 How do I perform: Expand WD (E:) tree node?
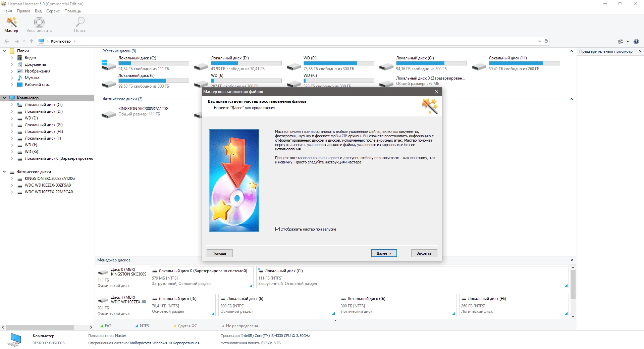[12, 118]
